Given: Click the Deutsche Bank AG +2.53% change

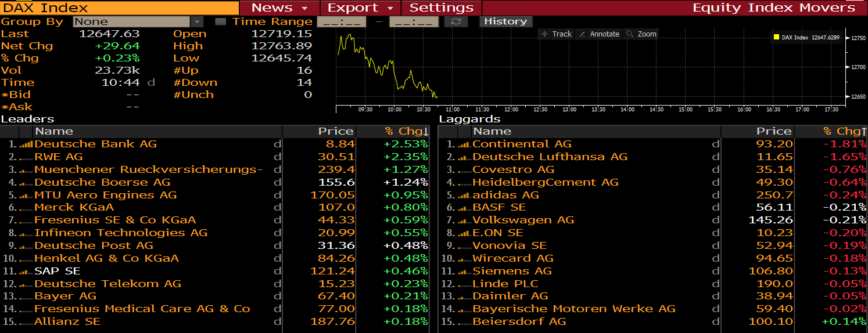Looking at the screenshot, I should click(x=406, y=144).
